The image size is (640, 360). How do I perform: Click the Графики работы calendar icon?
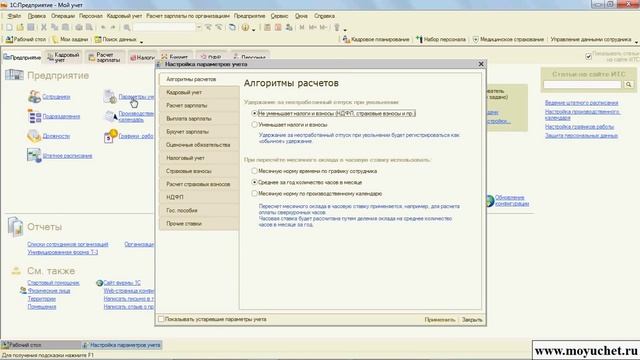pos(111,136)
